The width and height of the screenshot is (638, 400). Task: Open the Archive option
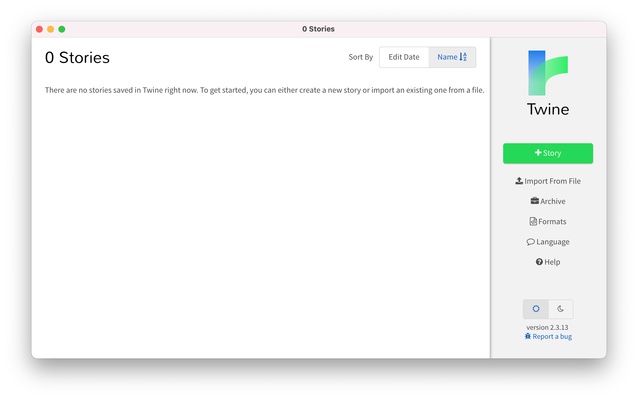coord(548,201)
